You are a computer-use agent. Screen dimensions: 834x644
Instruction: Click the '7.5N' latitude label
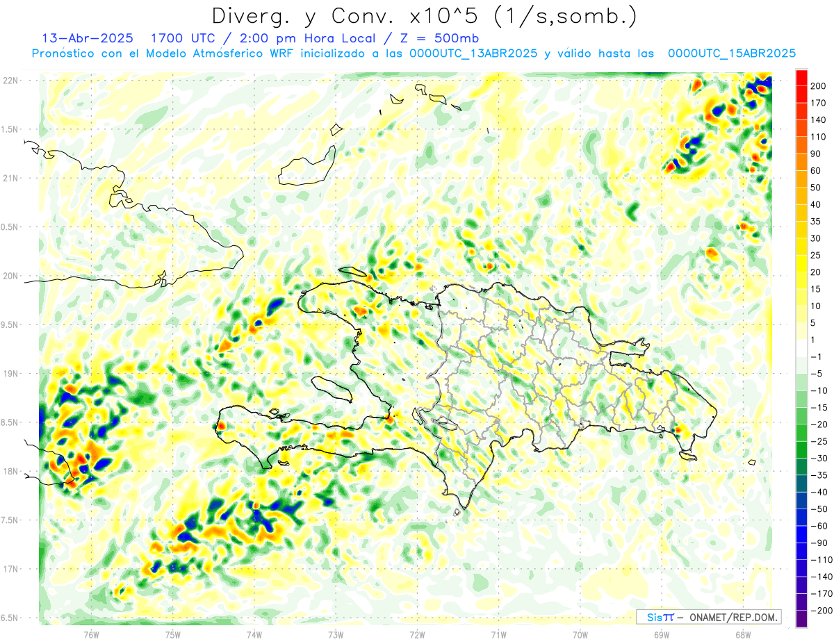(x=10, y=520)
